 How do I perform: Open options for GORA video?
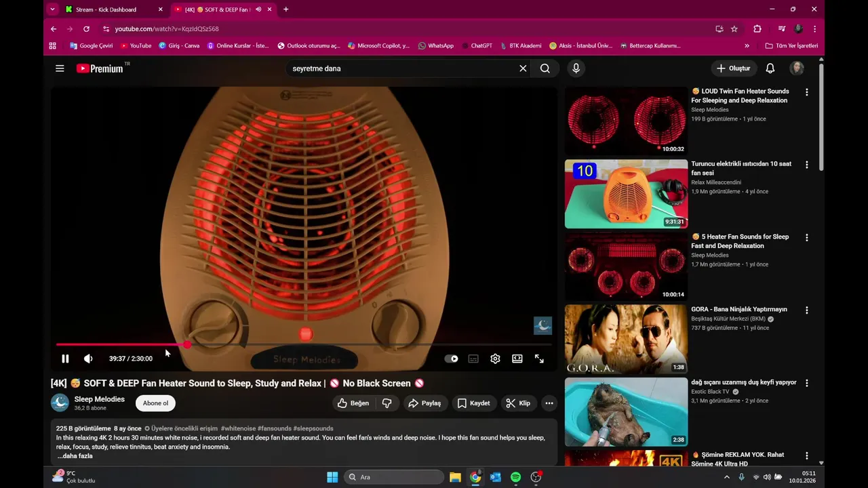(806, 310)
